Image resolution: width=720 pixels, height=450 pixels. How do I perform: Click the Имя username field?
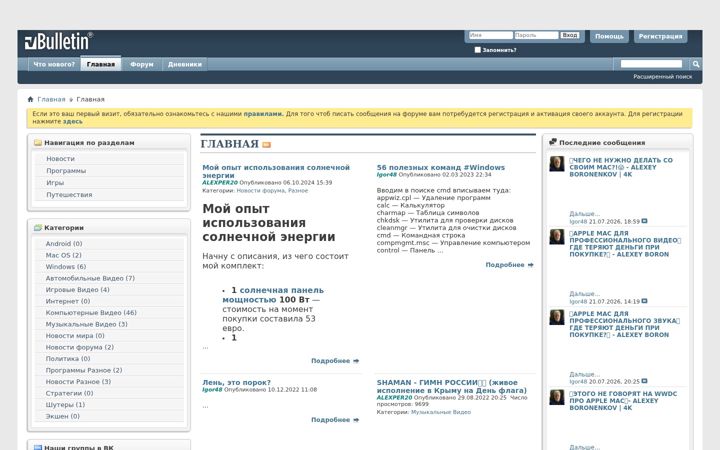[490, 35]
